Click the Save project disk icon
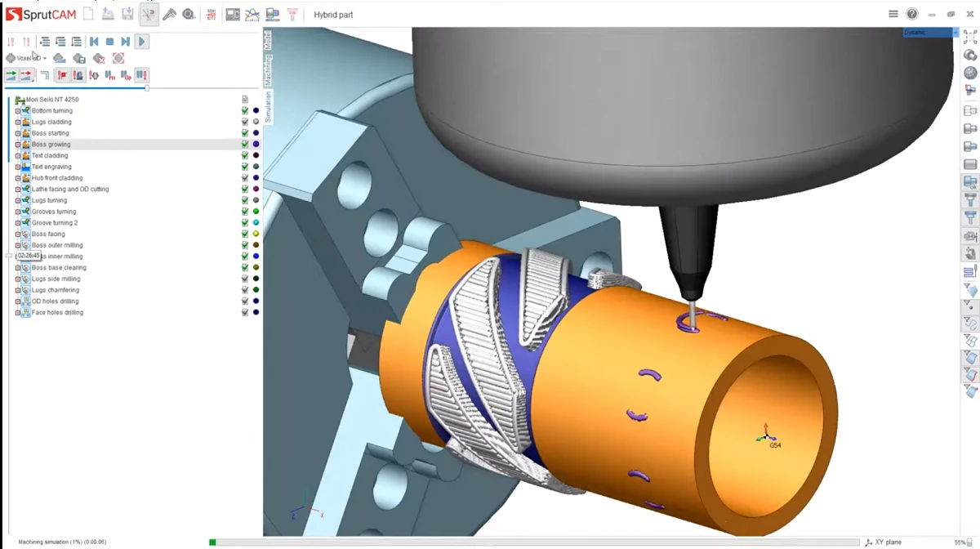 point(128,14)
